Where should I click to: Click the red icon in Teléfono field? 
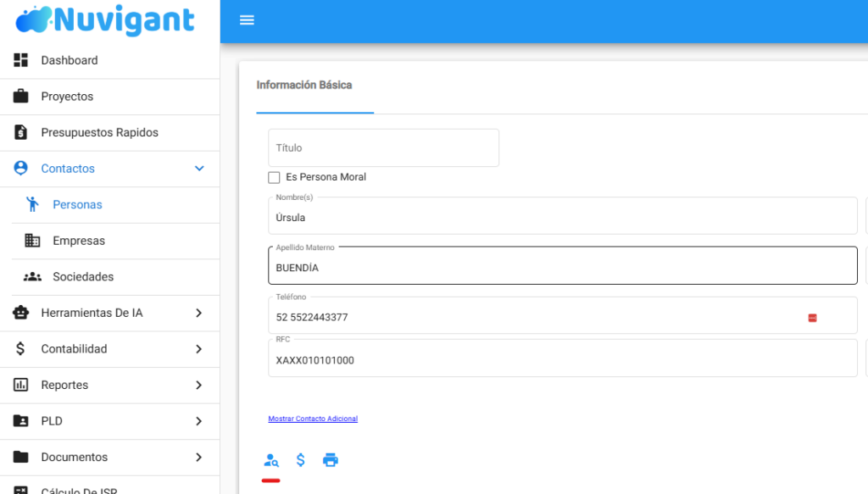[x=813, y=318]
